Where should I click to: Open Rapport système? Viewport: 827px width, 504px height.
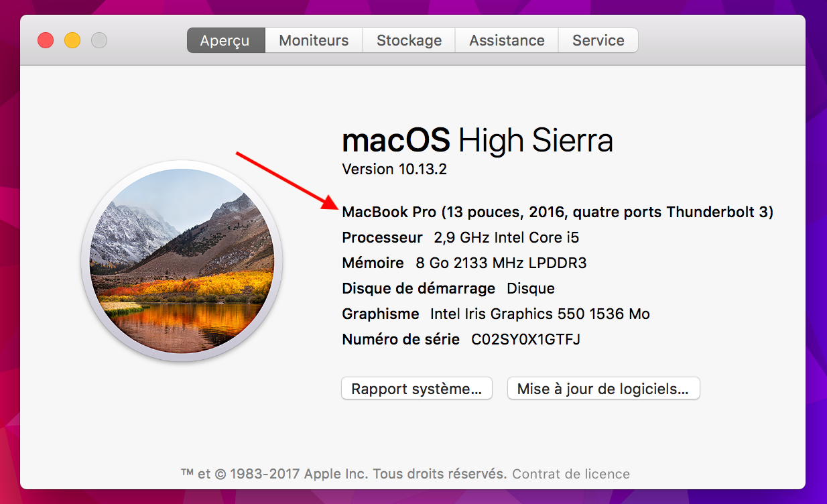pos(417,389)
